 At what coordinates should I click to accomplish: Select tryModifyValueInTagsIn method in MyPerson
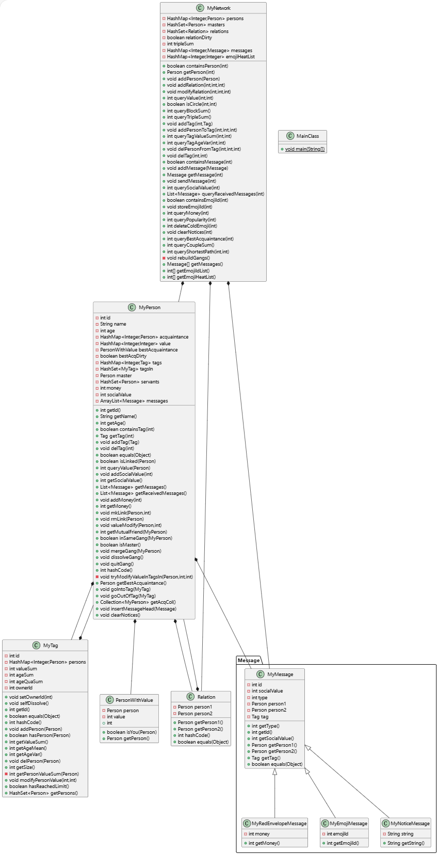[x=147, y=577]
